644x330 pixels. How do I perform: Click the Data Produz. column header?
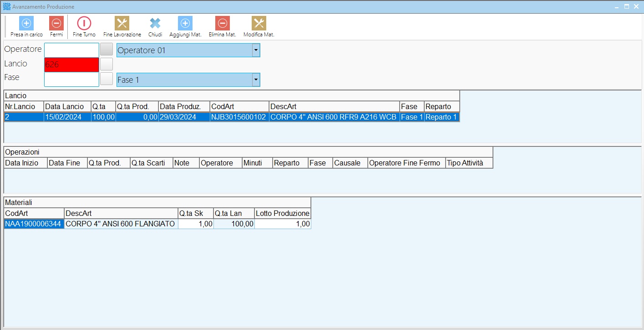[184, 106]
